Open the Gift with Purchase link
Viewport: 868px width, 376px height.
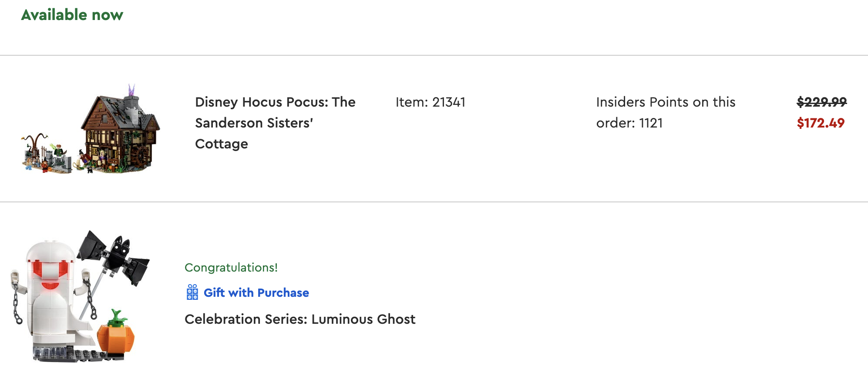[256, 292]
